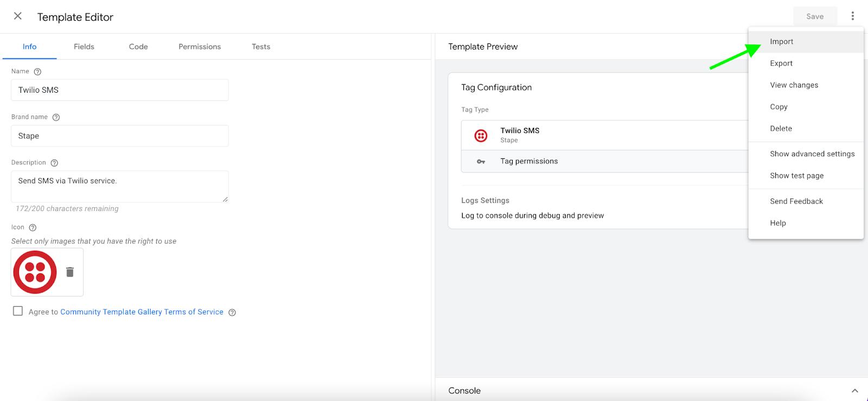The image size is (868, 401).
Task: Choose View changes menu item
Action: click(806, 85)
